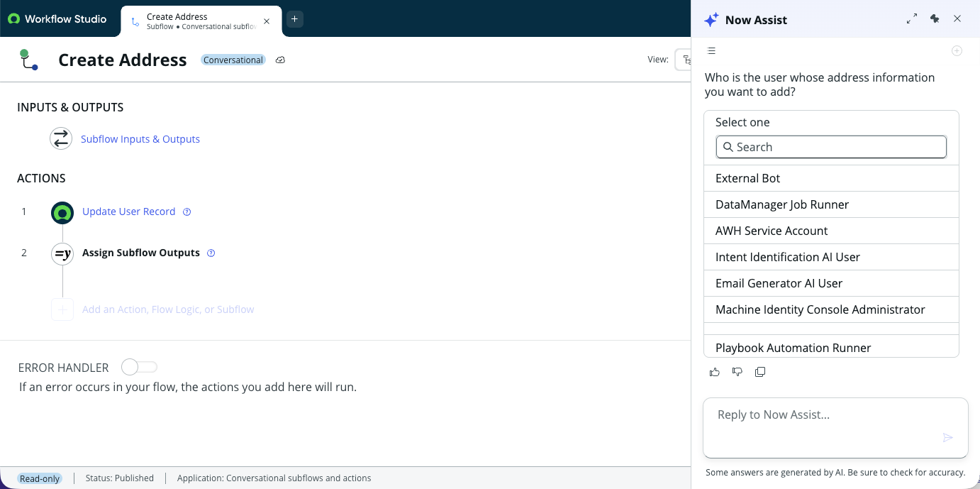This screenshot has height=489, width=980.
Task: Click the Application name in status bar
Action: coord(274,478)
